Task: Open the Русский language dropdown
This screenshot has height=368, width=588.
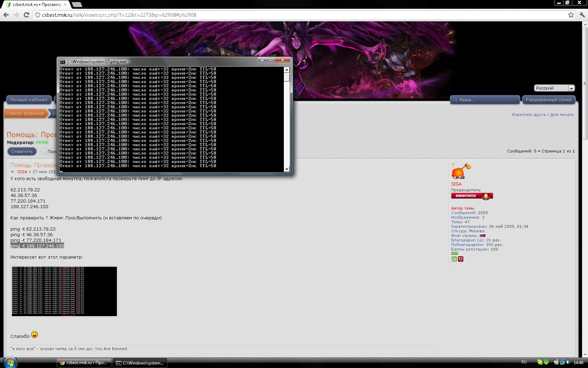Action: tap(554, 88)
